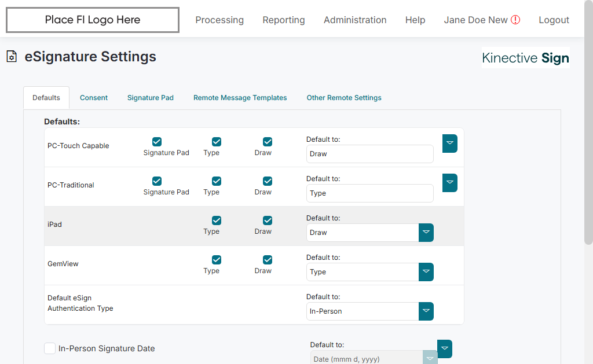The image size is (593, 364).
Task: Click the Logout link
Action: click(x=554, y=20)
